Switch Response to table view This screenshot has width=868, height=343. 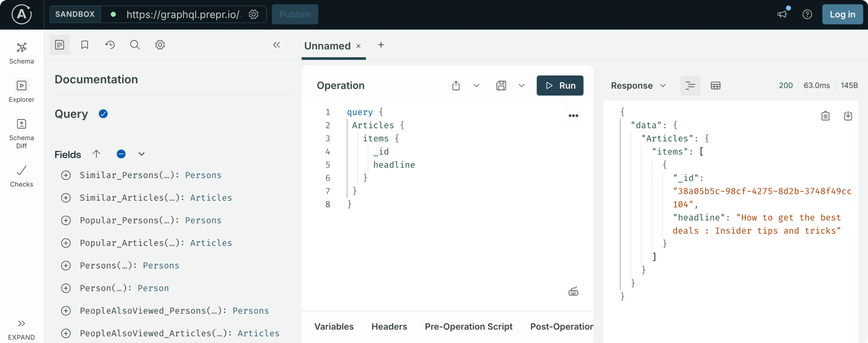[716, 85]
